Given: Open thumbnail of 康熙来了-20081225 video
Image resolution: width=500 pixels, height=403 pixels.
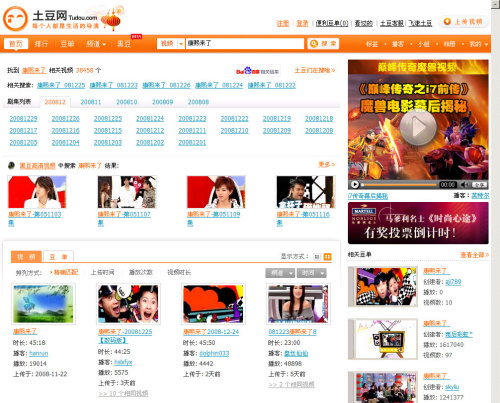Looking at the screenshot, I should (128, 304).
